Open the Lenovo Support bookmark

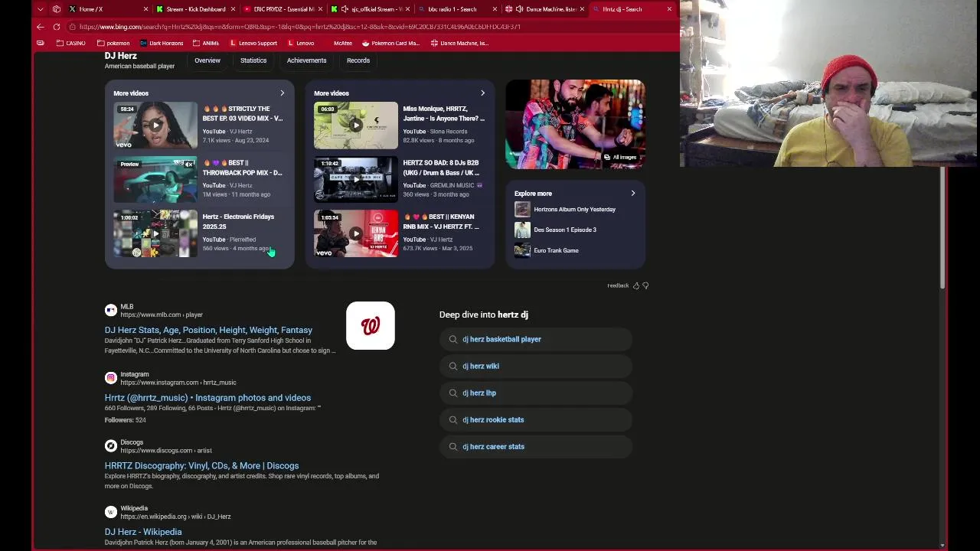pyautogui.click(x=253, y=43)
